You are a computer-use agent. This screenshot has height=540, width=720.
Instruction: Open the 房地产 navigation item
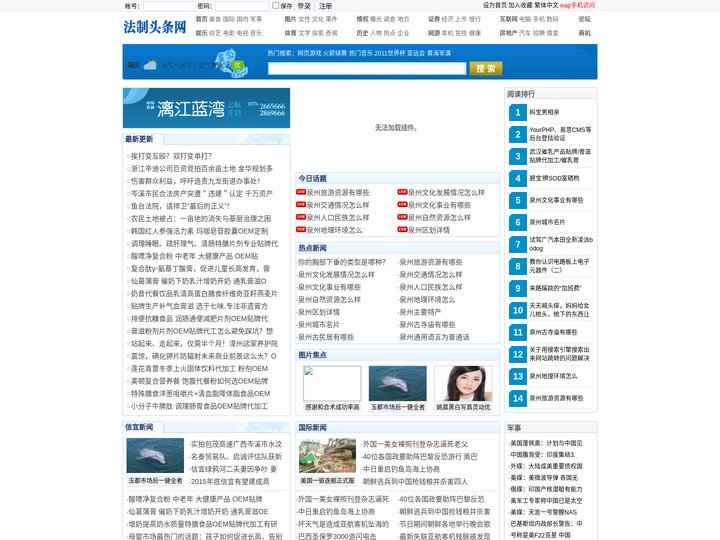pos(508,33)
